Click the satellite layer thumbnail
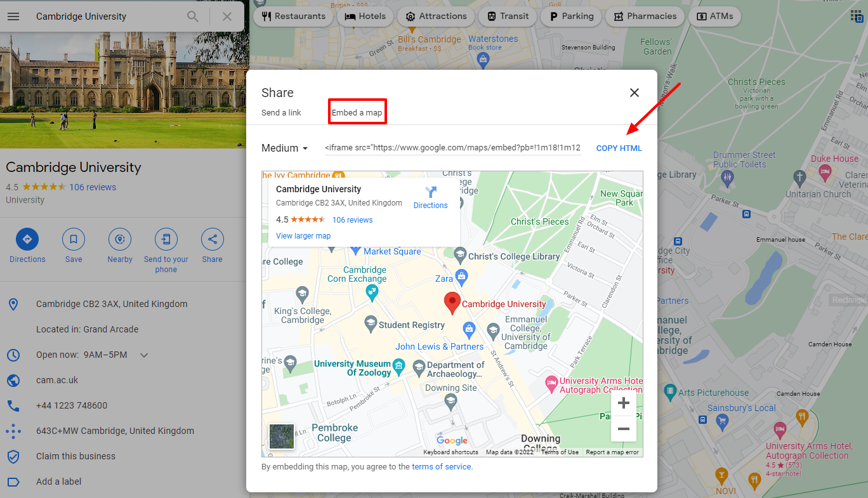This screenshot has height=498, width=868. [282, 436]
